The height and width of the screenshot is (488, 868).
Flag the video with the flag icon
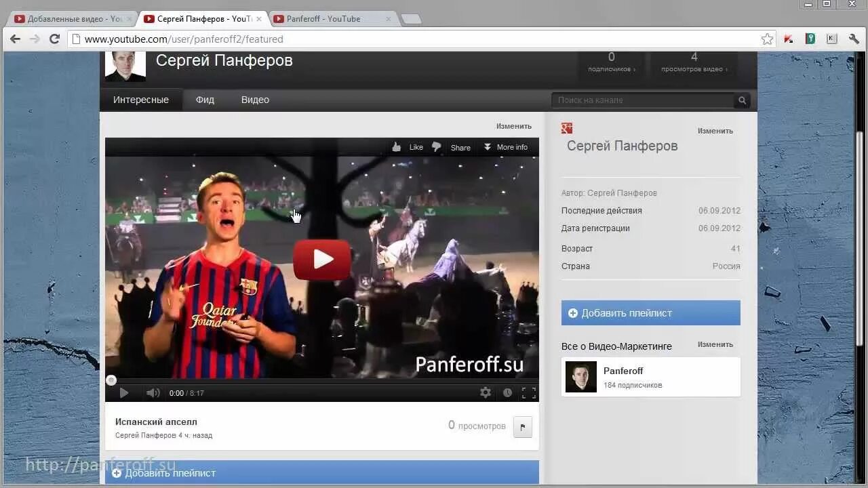click(x=523, y=426)
